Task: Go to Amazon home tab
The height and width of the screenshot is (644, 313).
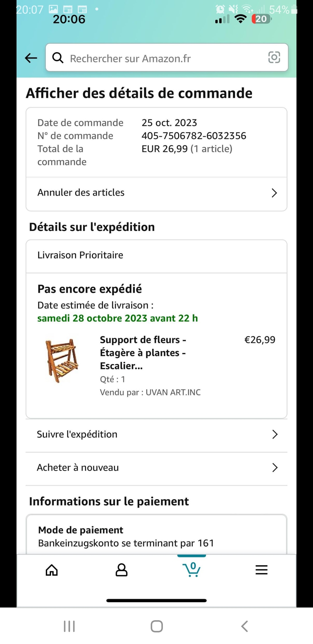Action: [52, 570]
